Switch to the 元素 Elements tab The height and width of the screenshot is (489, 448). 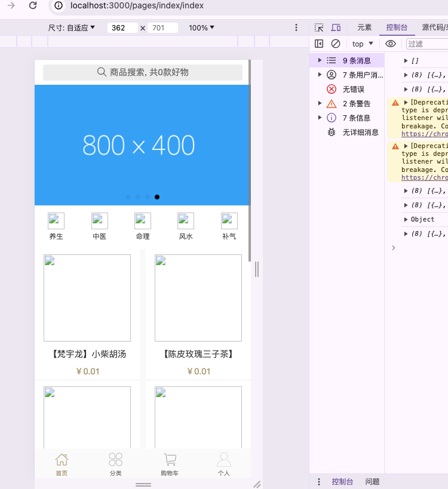364,27
